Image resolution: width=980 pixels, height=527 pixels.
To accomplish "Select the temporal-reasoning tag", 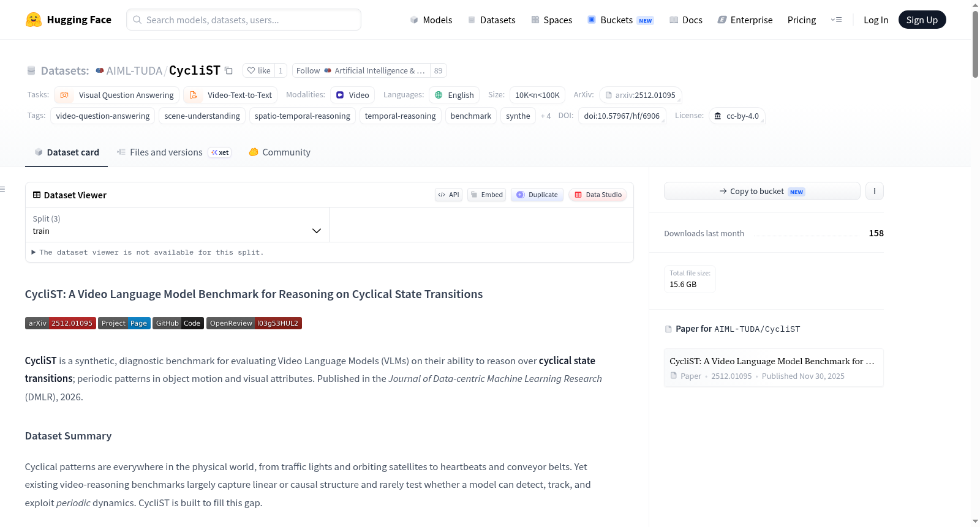I will click(x=401, y=116).
